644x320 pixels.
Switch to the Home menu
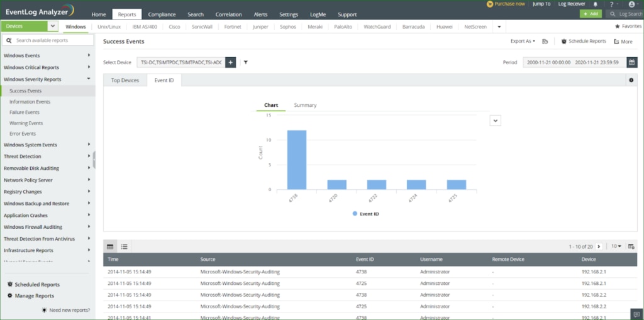click(99, 14)
